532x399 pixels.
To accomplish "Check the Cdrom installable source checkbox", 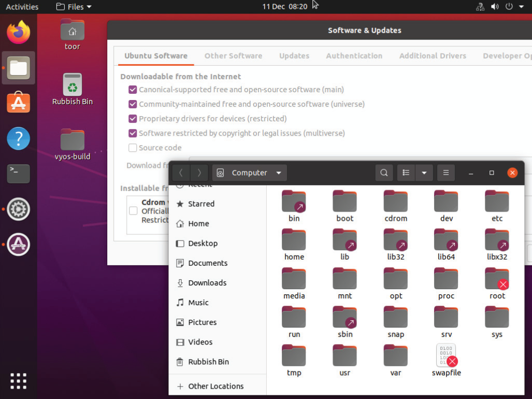I will click(133, 211).
